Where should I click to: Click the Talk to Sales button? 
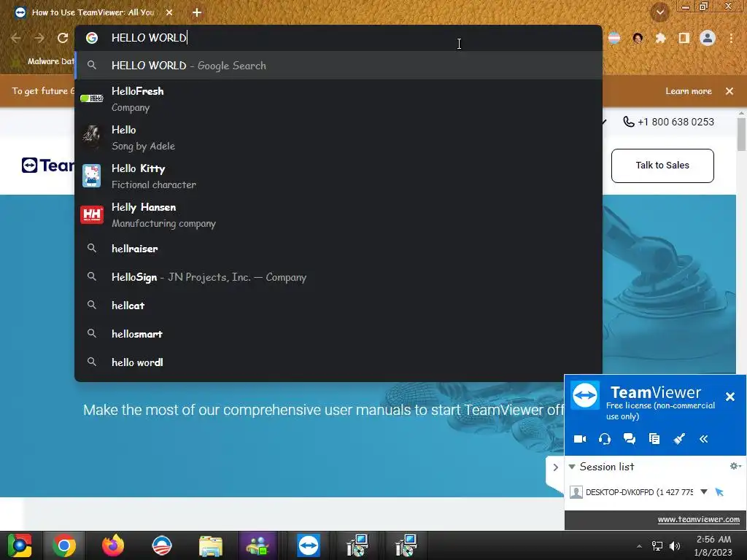tap(662, 166)
